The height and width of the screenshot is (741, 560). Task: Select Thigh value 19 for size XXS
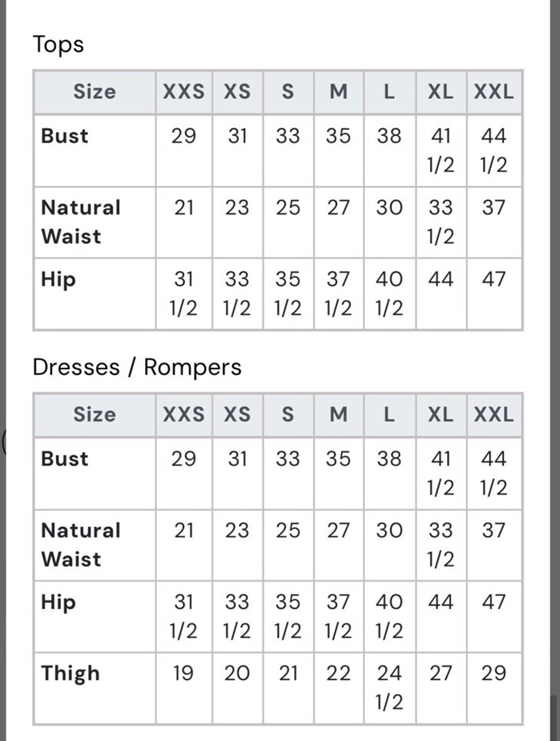[183, 673]
